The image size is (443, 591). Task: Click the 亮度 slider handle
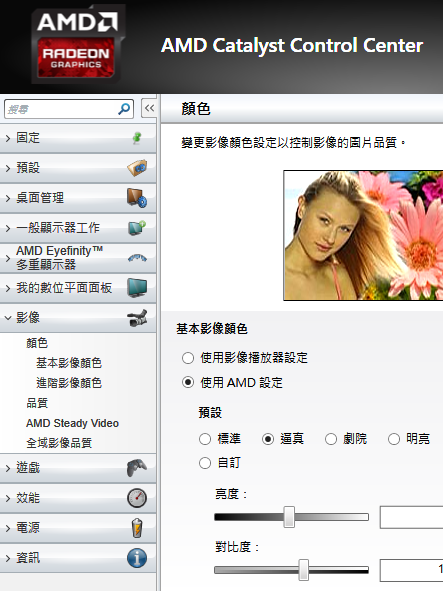point(289,517)
